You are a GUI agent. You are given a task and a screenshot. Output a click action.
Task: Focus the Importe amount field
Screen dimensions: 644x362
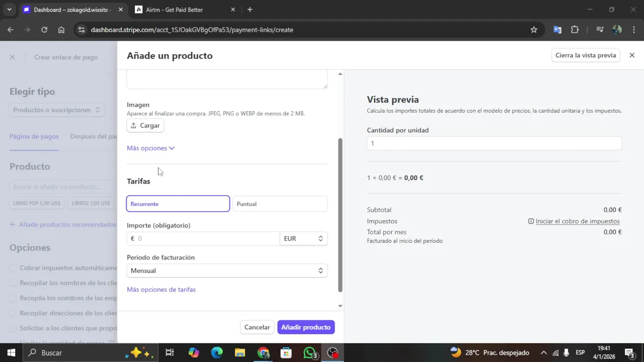click(203, 239)
